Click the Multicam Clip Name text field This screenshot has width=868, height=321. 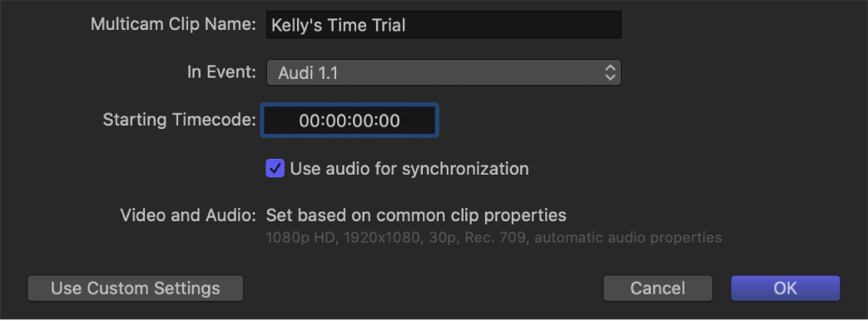point(444,25)
